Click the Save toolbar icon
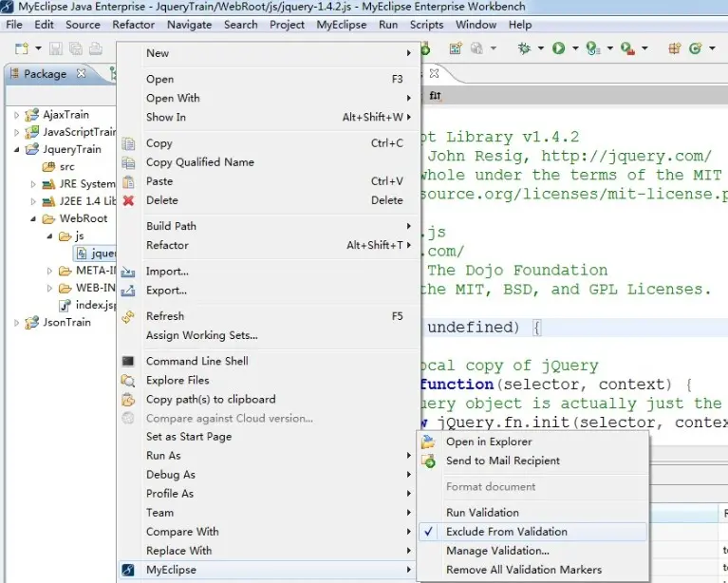 (56, 48)
